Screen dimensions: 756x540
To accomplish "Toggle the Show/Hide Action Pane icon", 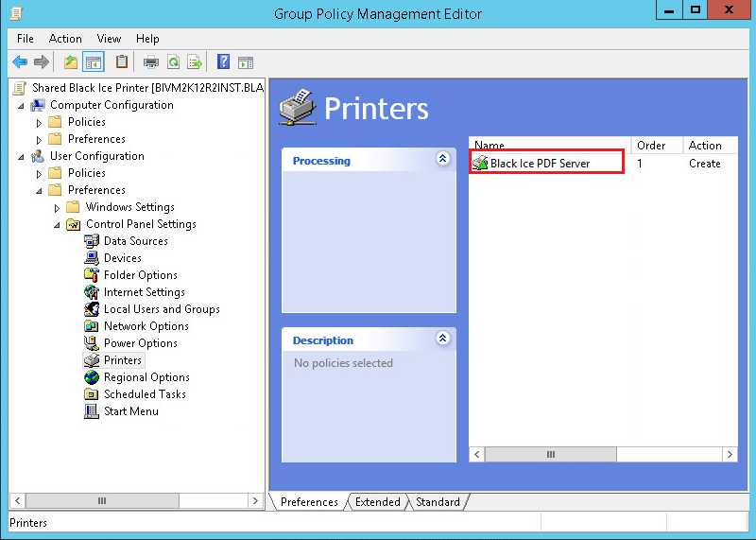I will [246, 62].
